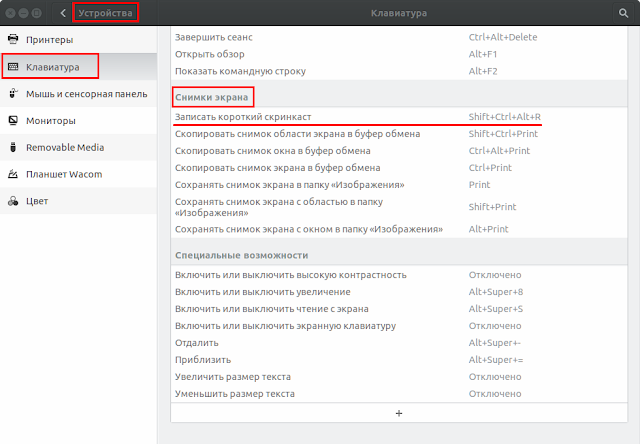
Task: Edit the Открыть обзор shortcut
Action: pyautogui.click(x=399, y=54)
